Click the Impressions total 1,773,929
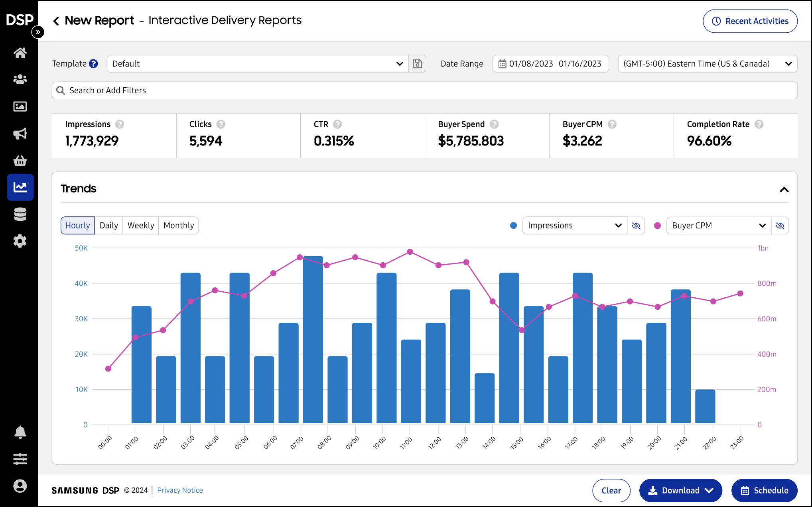The image size is (812, 507). point(92,141)
